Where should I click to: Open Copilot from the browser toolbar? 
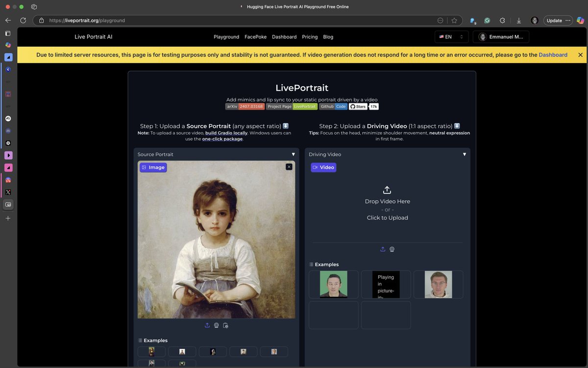pos(580,21)
